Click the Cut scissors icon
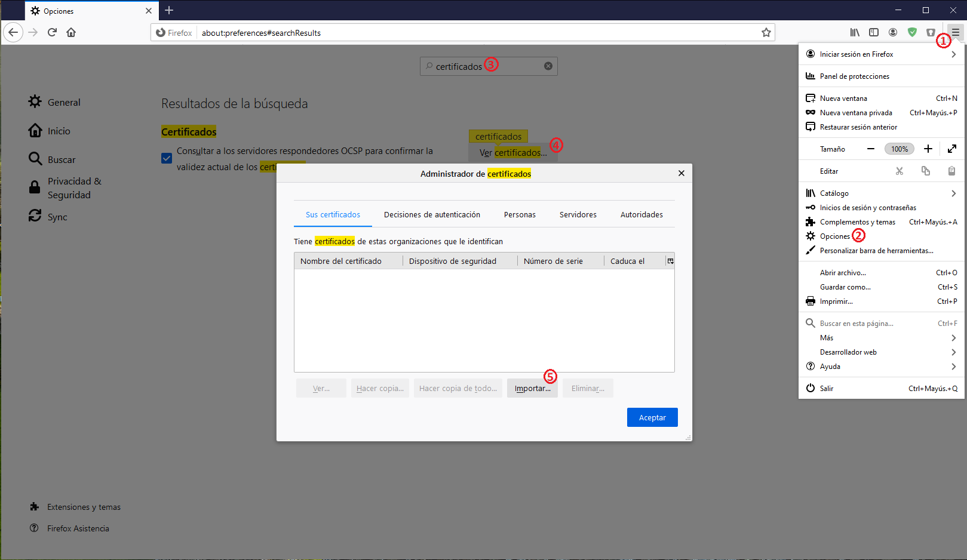967x560 pixels. pos(900,171)
